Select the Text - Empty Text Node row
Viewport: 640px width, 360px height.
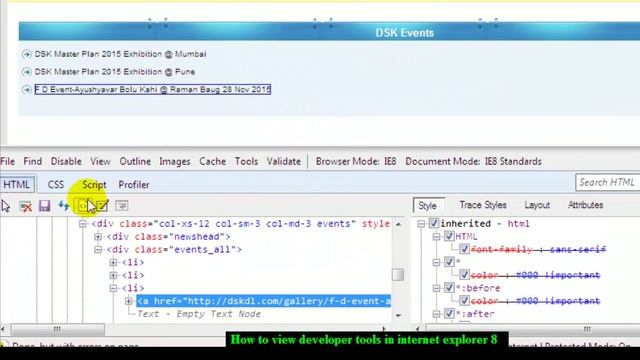tap(199, 314)
